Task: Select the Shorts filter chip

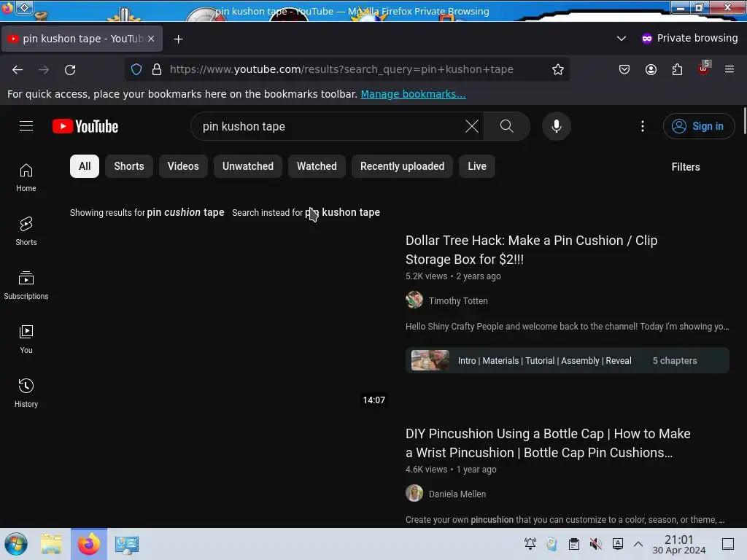Action: pos(129,166)
